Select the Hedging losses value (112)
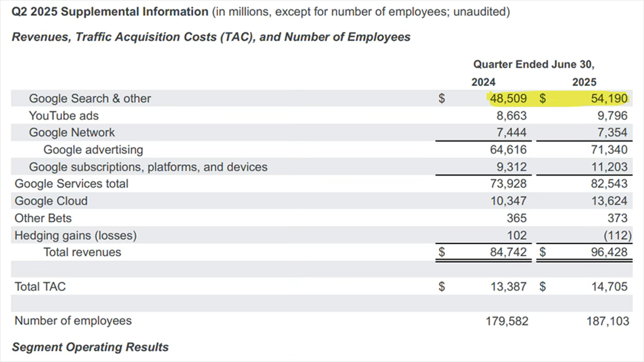644x362 pixels. [617, 236]
